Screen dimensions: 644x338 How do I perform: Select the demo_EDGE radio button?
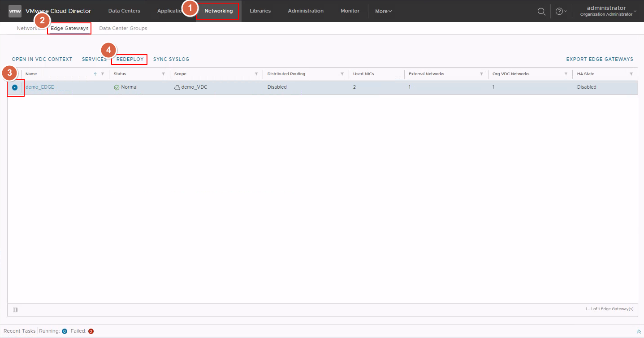click(x=15, y=87)
